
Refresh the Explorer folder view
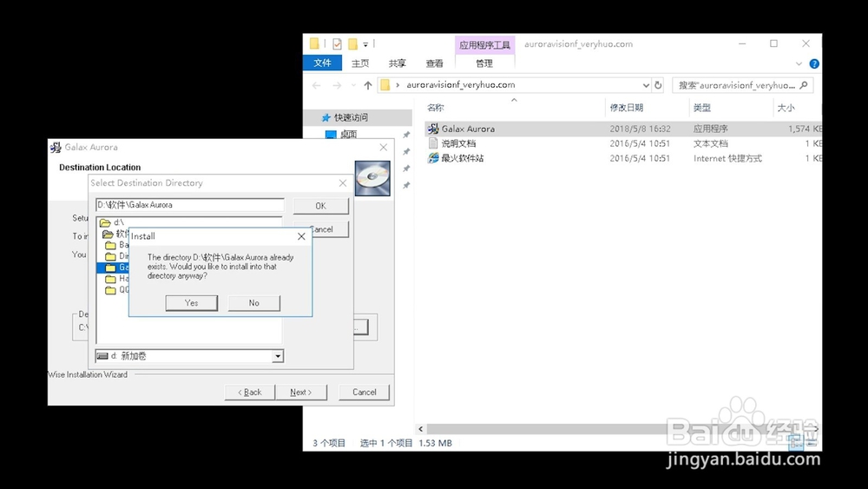(658, 85)
